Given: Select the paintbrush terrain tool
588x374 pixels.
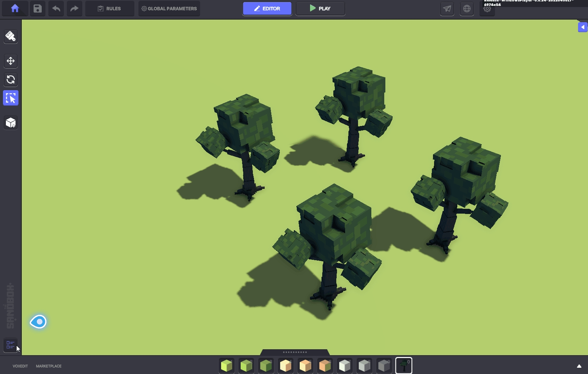Looking at the screenshot, I should (x=11, y=36).
